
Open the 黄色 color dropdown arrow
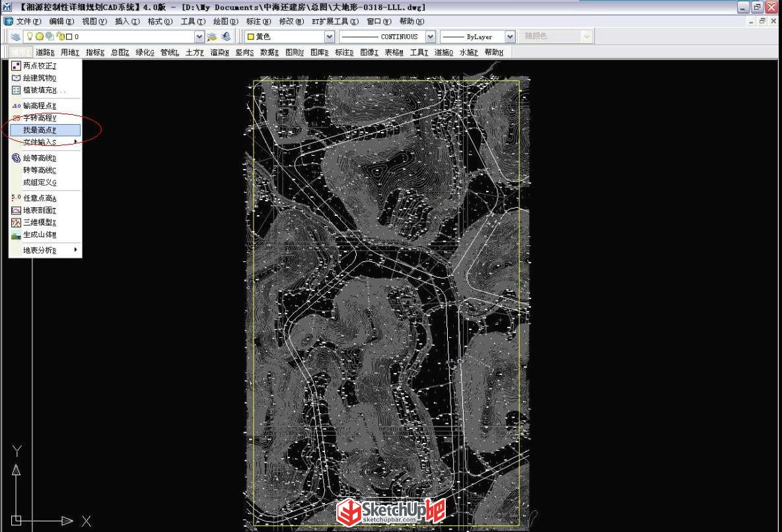329,36
